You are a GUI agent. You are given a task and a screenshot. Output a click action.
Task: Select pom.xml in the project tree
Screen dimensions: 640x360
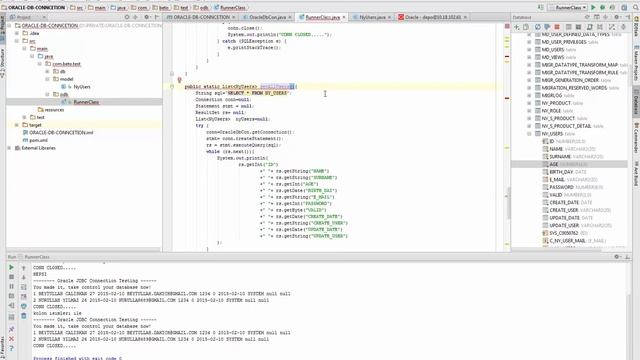[x=38, y=140]
